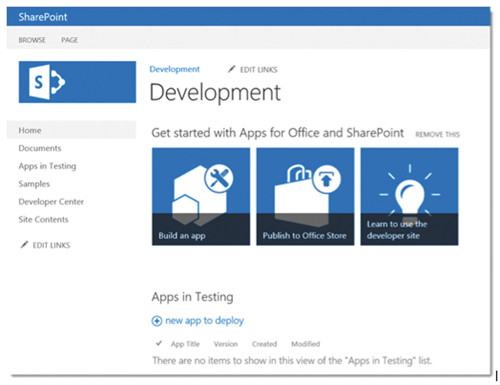Select Home in the left navigation
The width and height of the screenshot is (500, 385).
tap(71, 130)
